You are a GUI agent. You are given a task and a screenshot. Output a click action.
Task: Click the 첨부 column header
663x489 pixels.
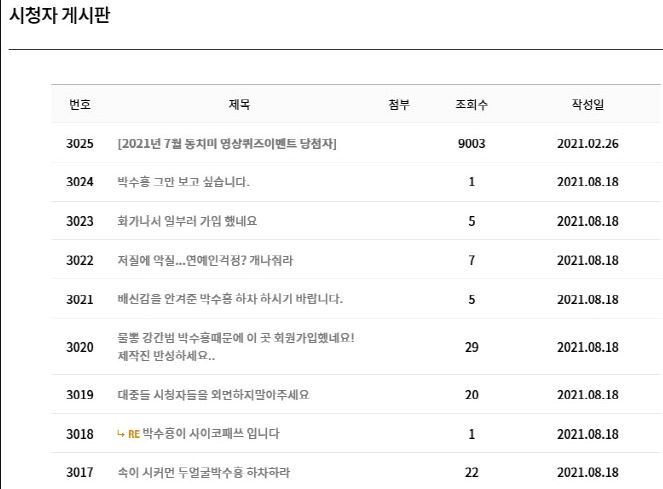399,104
